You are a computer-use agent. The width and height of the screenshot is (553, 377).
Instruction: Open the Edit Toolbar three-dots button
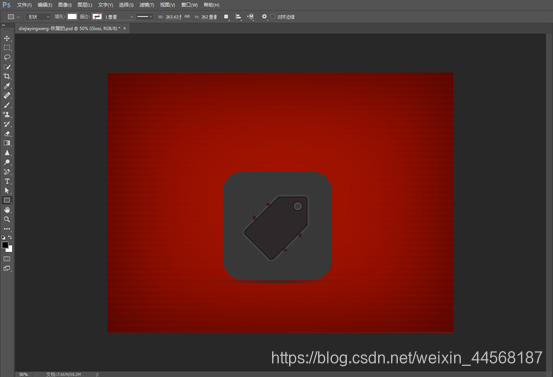pos(7,229)
